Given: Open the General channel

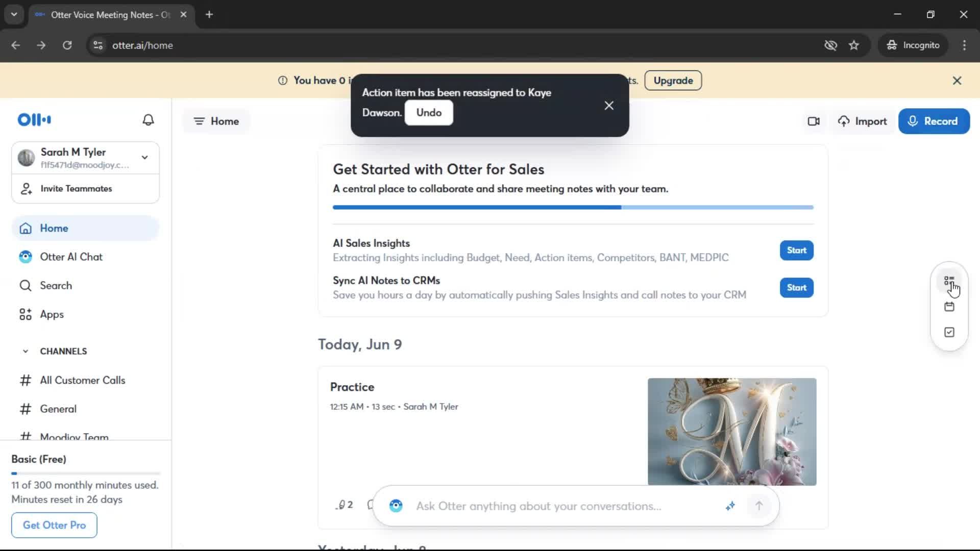Looking at the screenshot, I should 85,409.
